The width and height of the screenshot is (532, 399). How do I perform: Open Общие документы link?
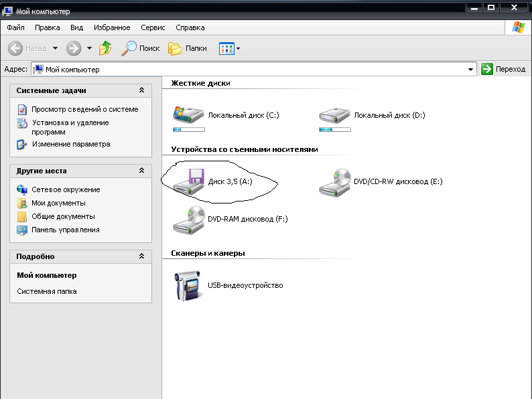63,217
